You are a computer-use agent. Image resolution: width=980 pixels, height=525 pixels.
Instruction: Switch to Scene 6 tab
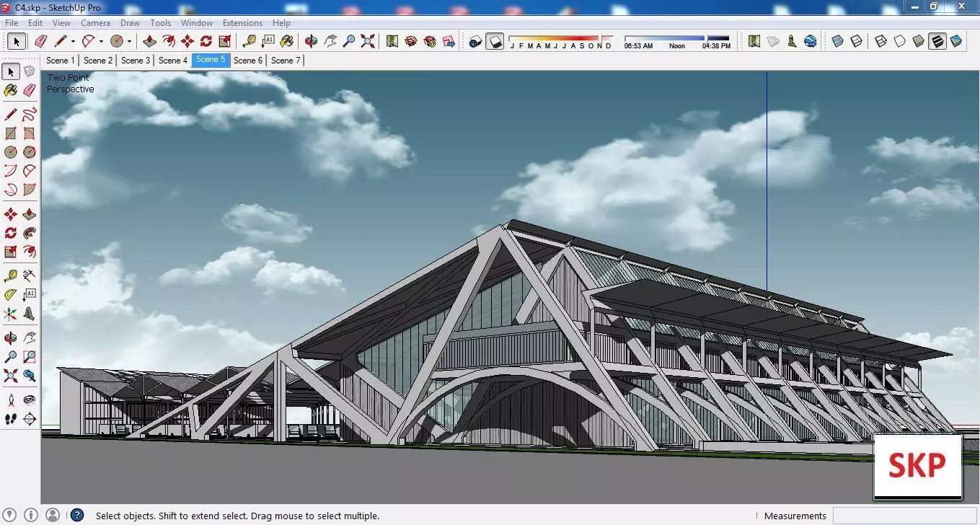tap(248, 61)
